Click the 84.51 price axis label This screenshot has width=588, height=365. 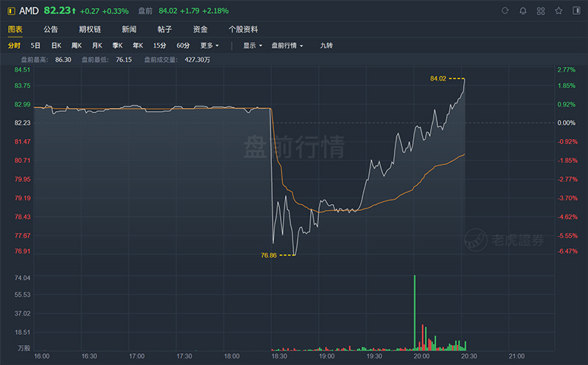(22, 70)
